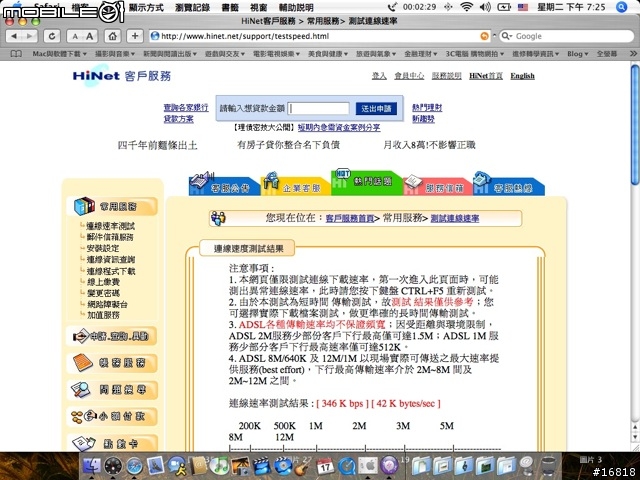Click the Safari back arrow button
Image resolution: width=640 pixels, height=480 pixels.
[x=14, y=36]
